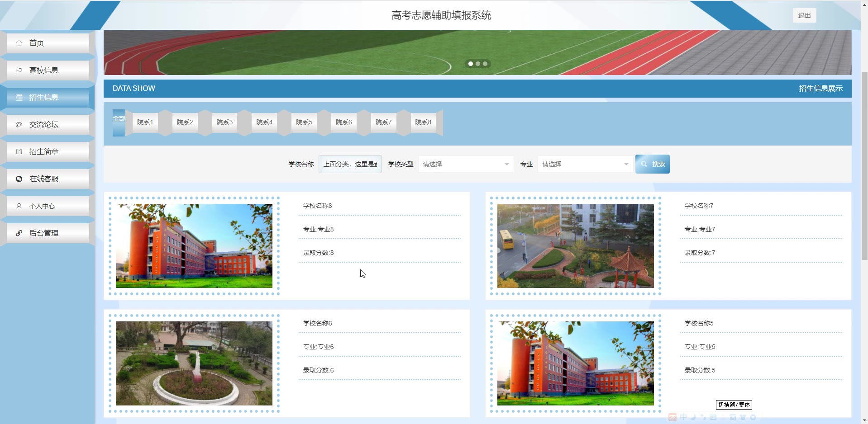Click the 退出 logout button
868x424 pixels.
(804, 15)
